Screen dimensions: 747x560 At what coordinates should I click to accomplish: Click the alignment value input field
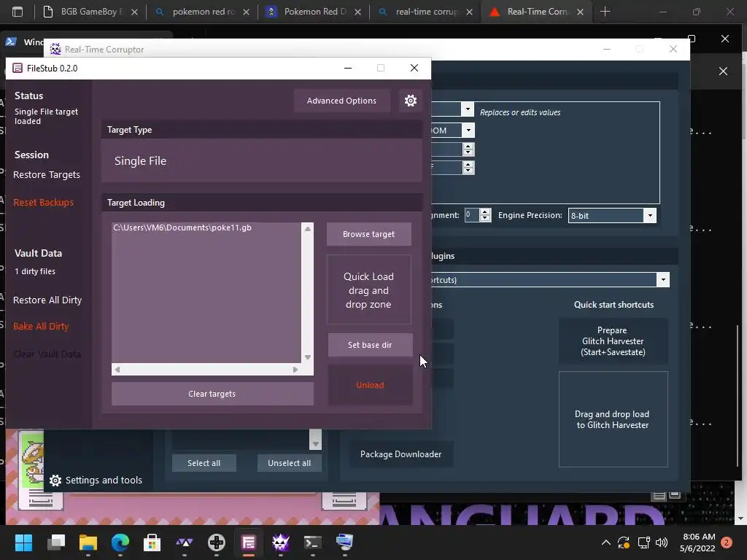click(x=472, y=215)
